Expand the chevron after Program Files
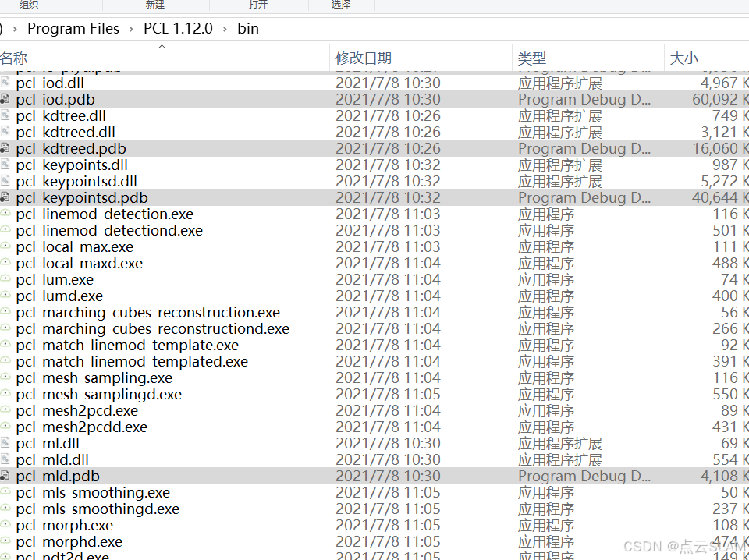Image resolution: width=749 pixels, height=560 pixels. click(x=131, y=29)
